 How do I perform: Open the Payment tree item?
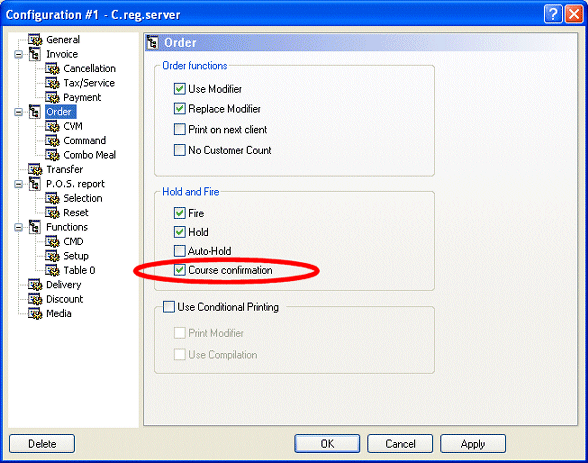pyautogui.click(x=82, y=97)
